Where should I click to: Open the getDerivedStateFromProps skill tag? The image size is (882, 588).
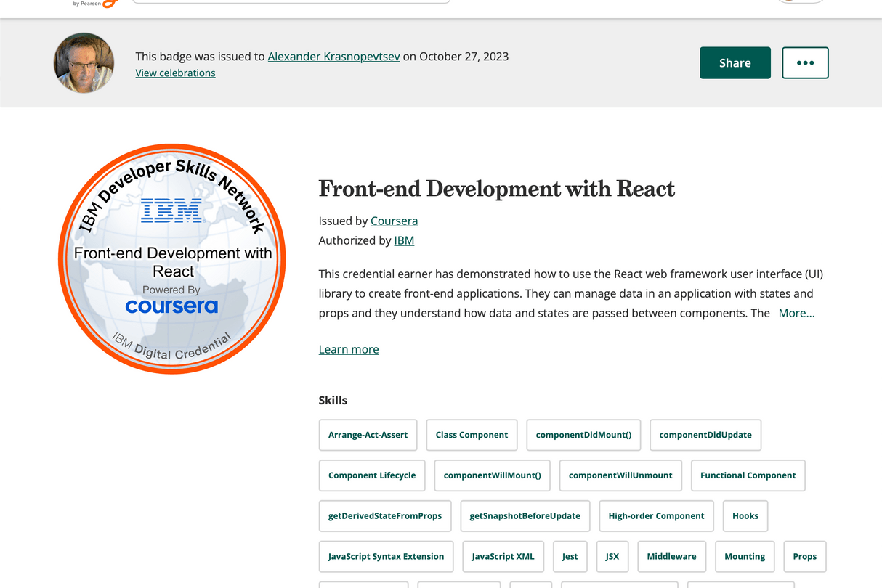[x=385, y=516]
